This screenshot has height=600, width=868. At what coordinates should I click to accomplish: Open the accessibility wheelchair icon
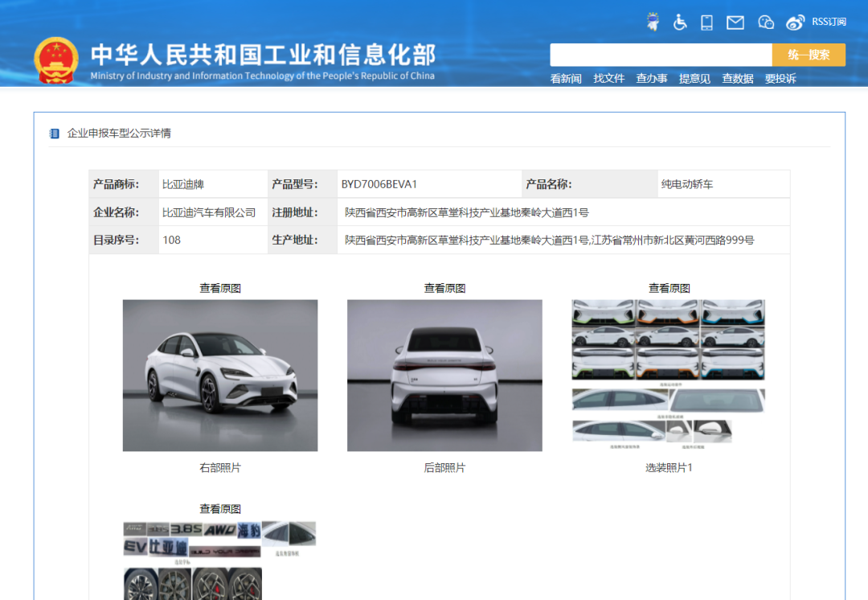tap(680, 23)
